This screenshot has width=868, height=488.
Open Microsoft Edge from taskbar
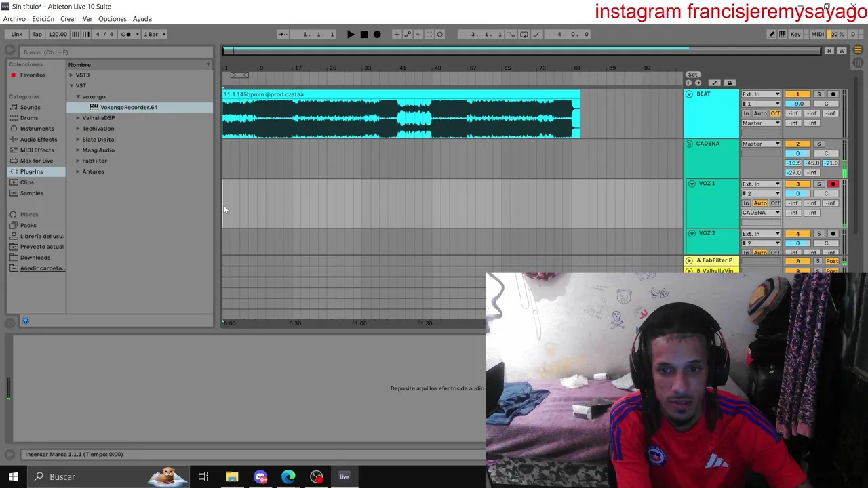(288, 476)
